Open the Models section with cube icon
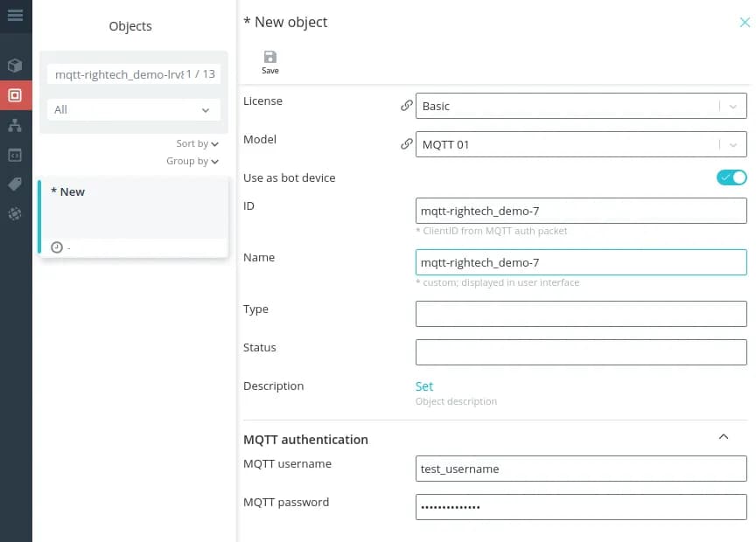The height and width of the screenshot is (542, 756). point(15,65)
